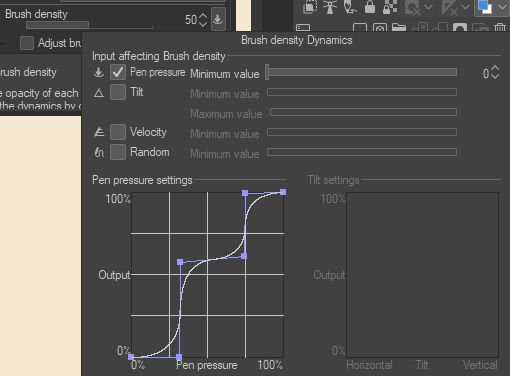Click the Brush density dynamics button

pyautogui.click(x=218, y=19)
